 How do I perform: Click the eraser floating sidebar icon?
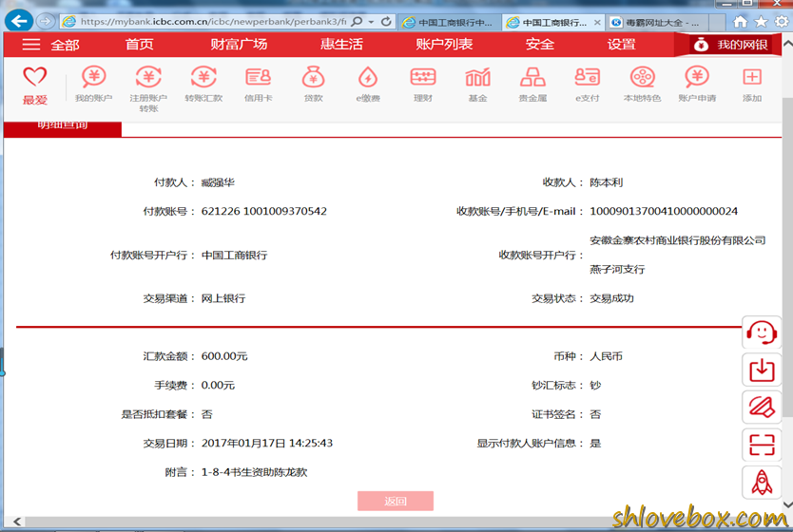point(762,408)
